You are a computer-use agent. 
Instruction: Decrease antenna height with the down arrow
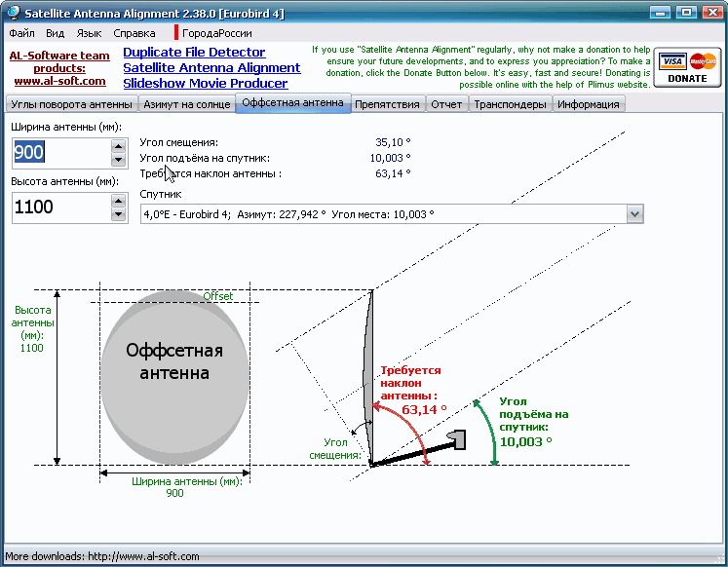(118, 214)
